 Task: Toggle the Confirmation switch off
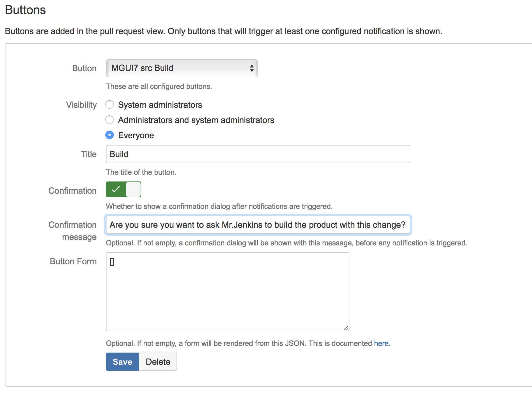tap(123, 189)
